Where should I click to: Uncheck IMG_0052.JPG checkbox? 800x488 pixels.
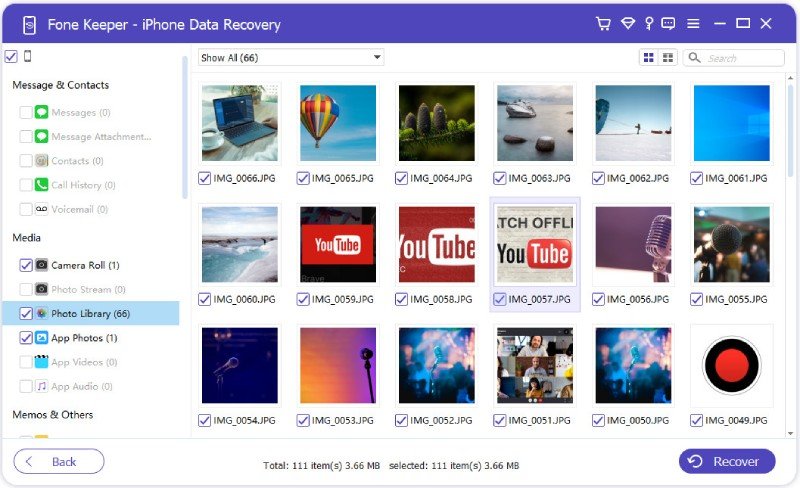(401, 420)
